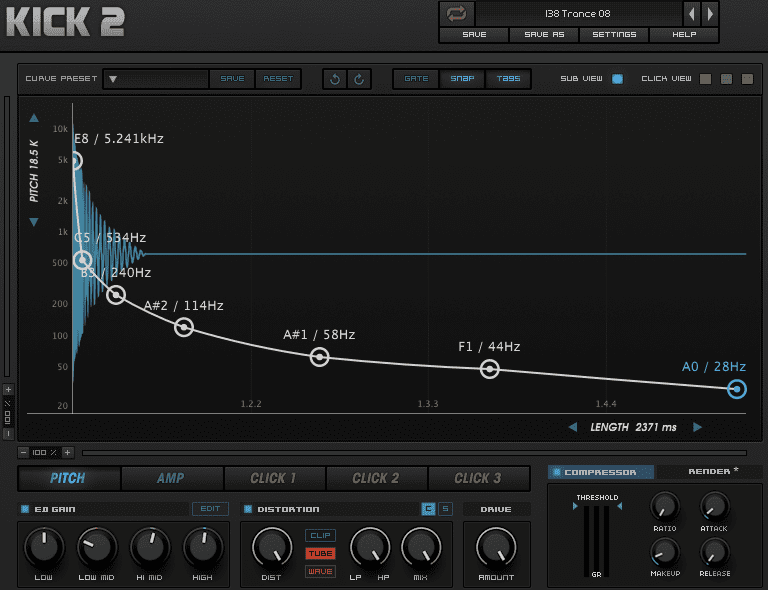This screenshot has width=768, height=590.
Task: Click the Save As button
Action: point(544,35)
